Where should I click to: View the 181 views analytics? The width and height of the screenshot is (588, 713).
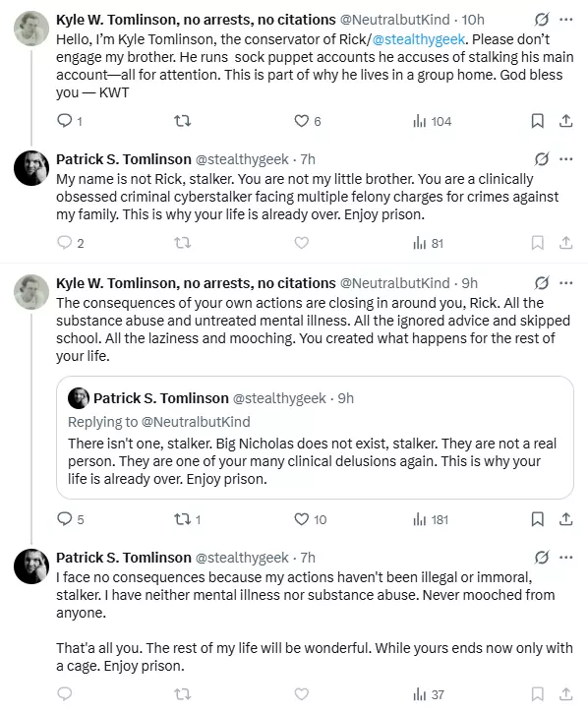coord(431,519)
